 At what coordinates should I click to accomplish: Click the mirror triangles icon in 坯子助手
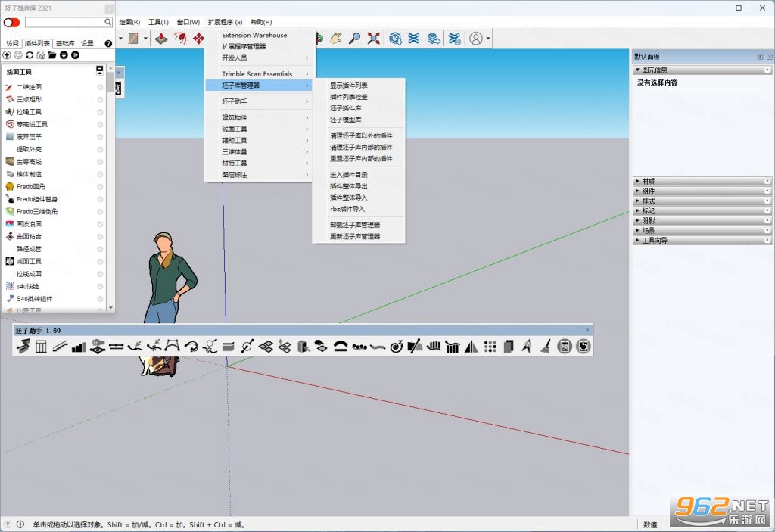(x=472, y=347)
